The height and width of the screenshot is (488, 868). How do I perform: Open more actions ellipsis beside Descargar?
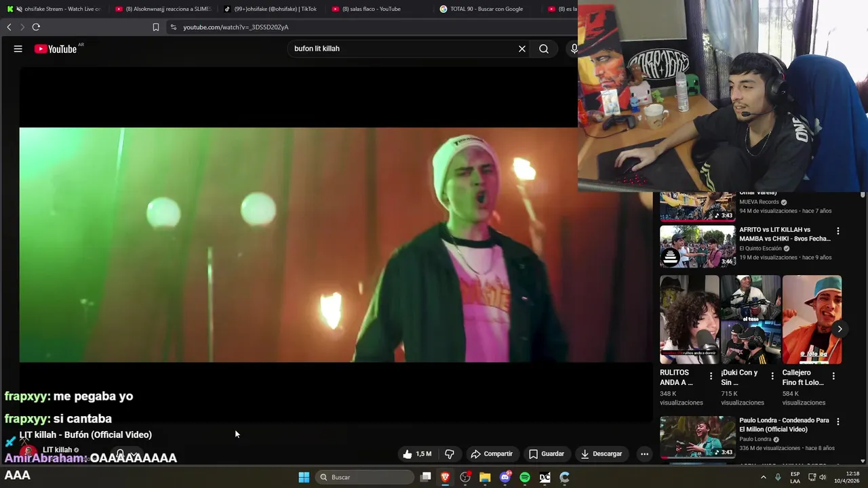[x=645, y=454]
